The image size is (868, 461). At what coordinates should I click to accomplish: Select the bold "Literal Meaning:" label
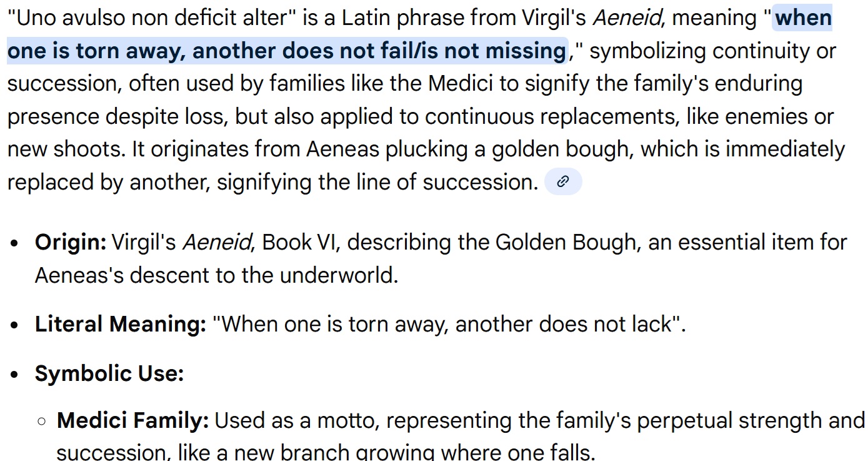coord(120,324)
